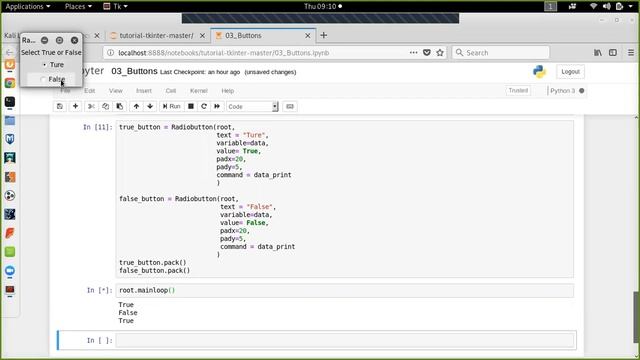Copy selected cells icon
This screenshot has height=360, width=640.
pyautogui.click(x=105, y=107)
